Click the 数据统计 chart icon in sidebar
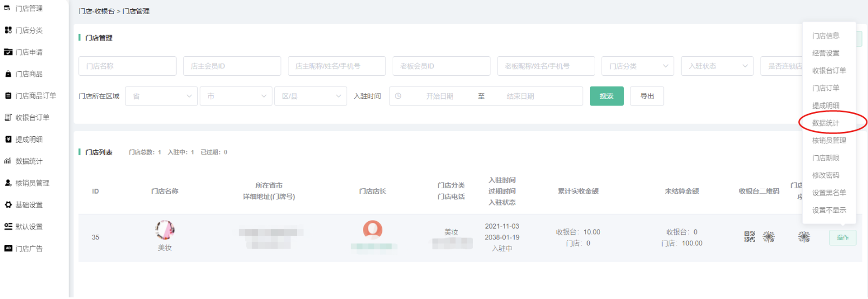The height and width of the screenshot is (299, 868). coord(8,161)
